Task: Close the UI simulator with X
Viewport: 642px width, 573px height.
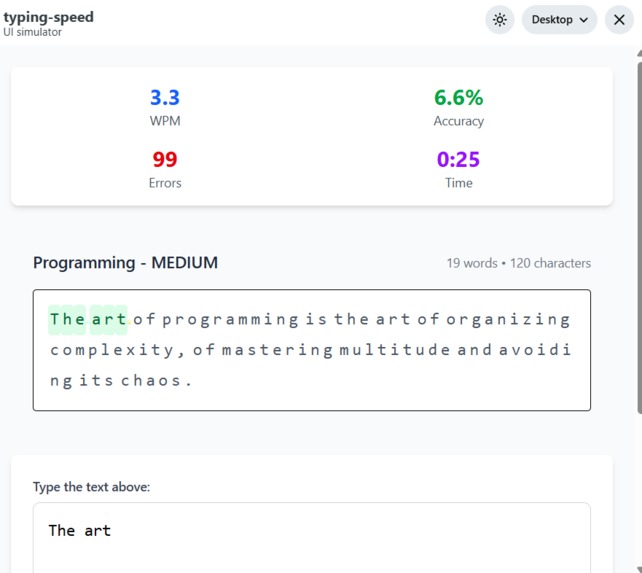Action: point(619,20)
